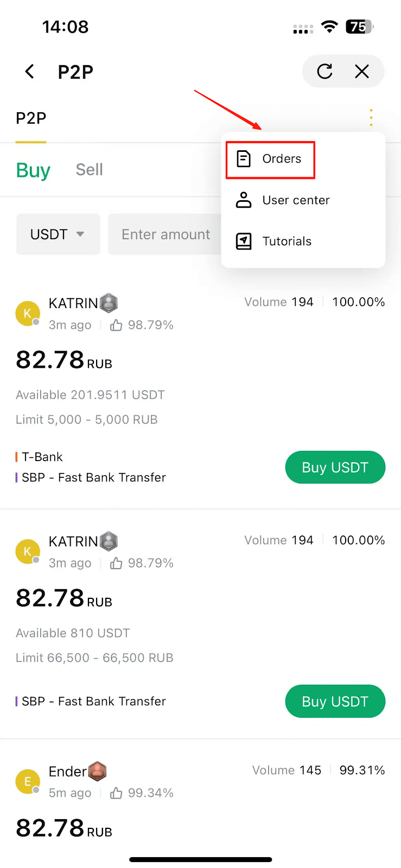Click the Orders document icon

pos(244,159)
